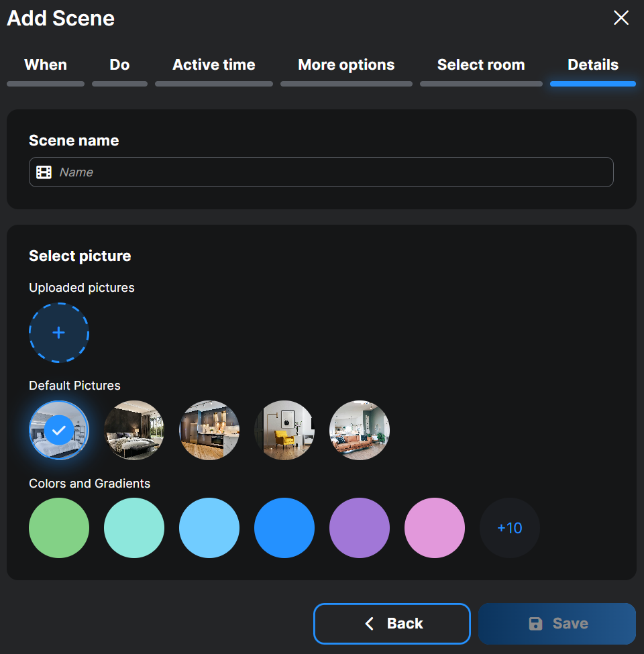Image resolution: width=644 pixels, height=654 pixels.
Task: Close the Add Scene dialog
Action: [x=621, y=18]
